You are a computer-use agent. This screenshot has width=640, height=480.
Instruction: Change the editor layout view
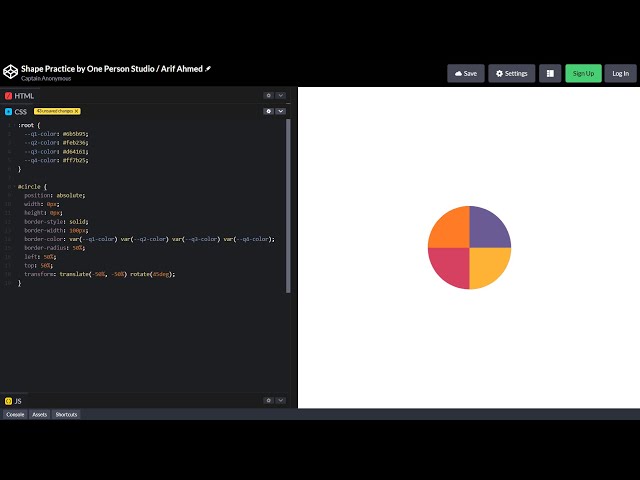click(550, 73)
